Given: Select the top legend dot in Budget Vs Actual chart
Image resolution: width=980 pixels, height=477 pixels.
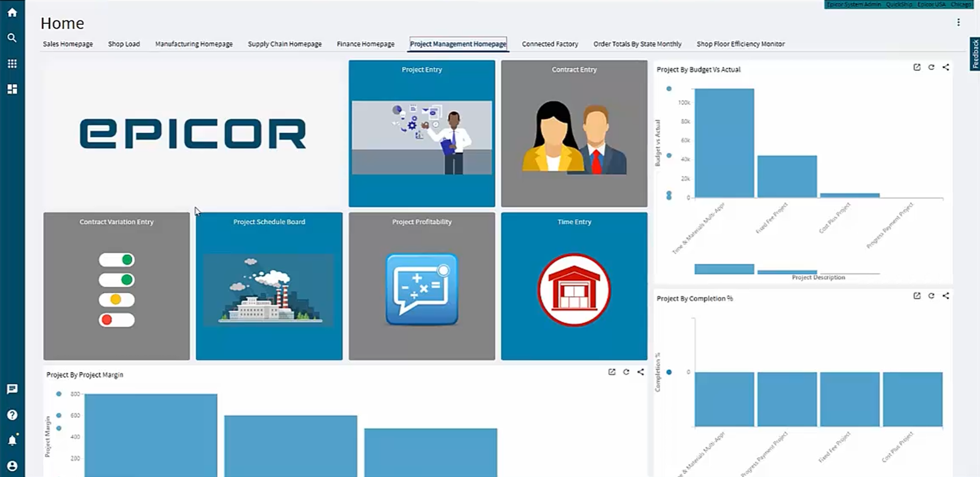Looking at the screenshot, I should (669, 89).
